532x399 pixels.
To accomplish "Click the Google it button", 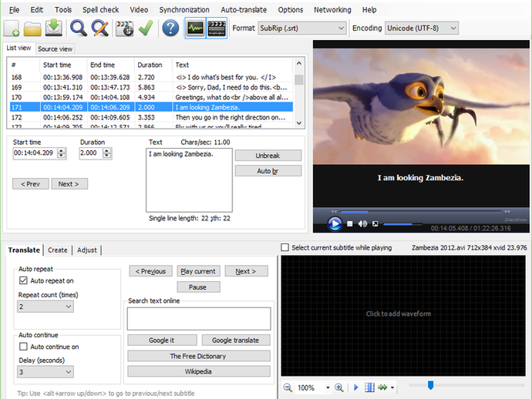I will click(x=162, y=340).
